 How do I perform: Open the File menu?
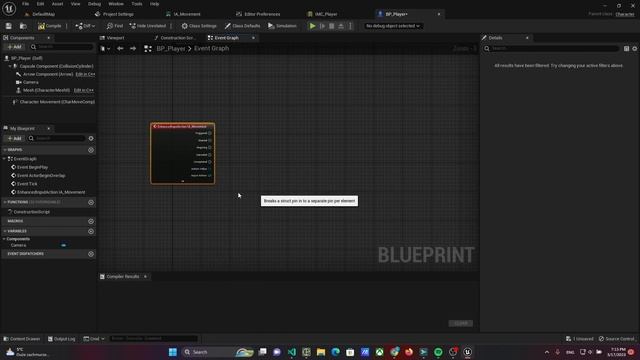pos(25,4)
